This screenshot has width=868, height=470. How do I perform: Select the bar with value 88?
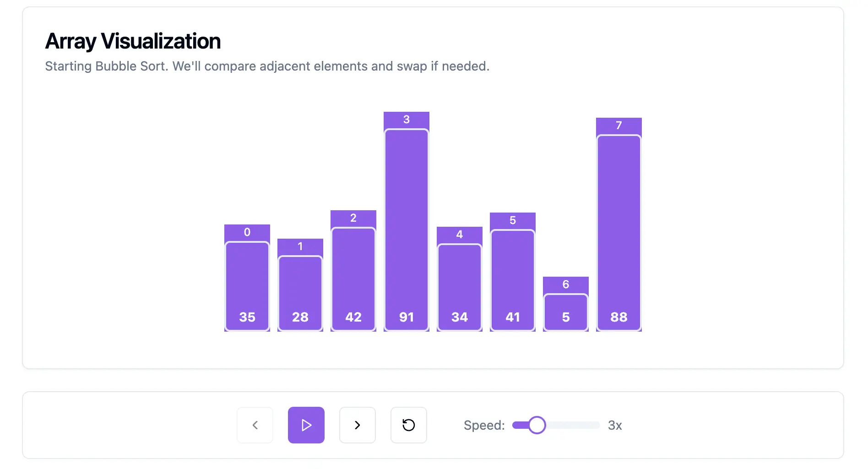[x=619, y=233]
